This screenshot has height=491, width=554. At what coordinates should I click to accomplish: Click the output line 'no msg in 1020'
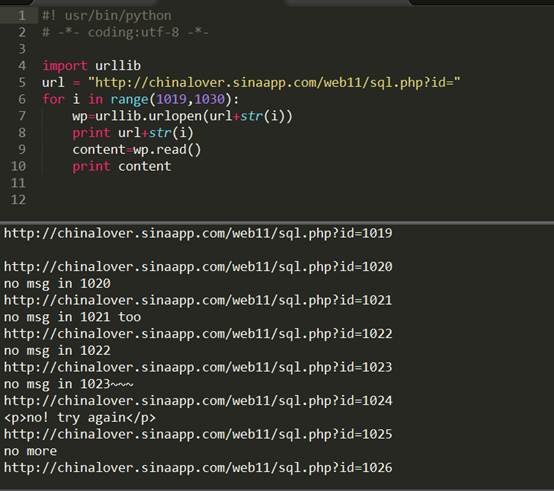coord(57,284)
